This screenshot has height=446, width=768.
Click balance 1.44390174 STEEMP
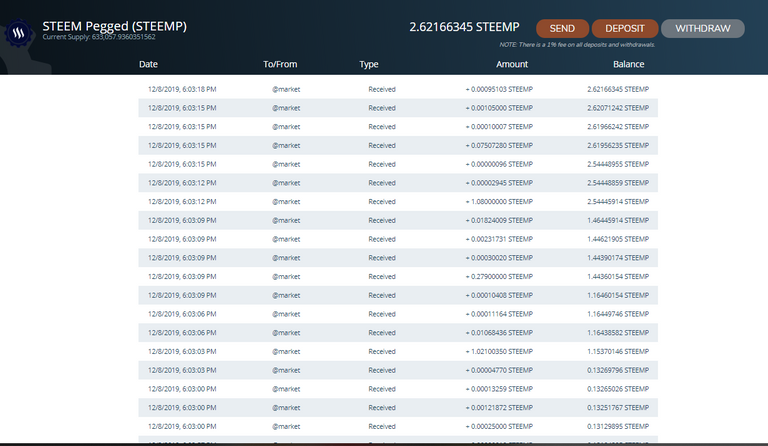point(618,258)
